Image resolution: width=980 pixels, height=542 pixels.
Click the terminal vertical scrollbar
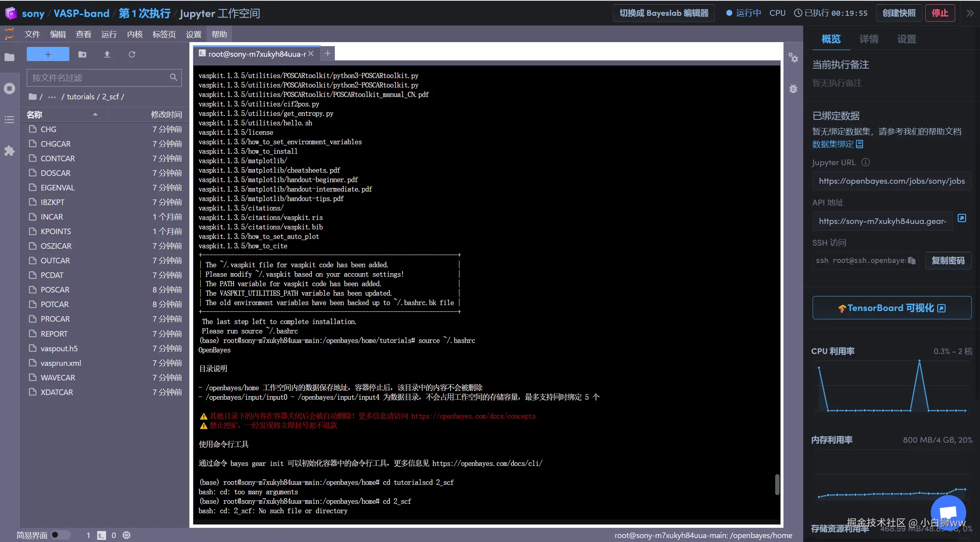(777, 484)
